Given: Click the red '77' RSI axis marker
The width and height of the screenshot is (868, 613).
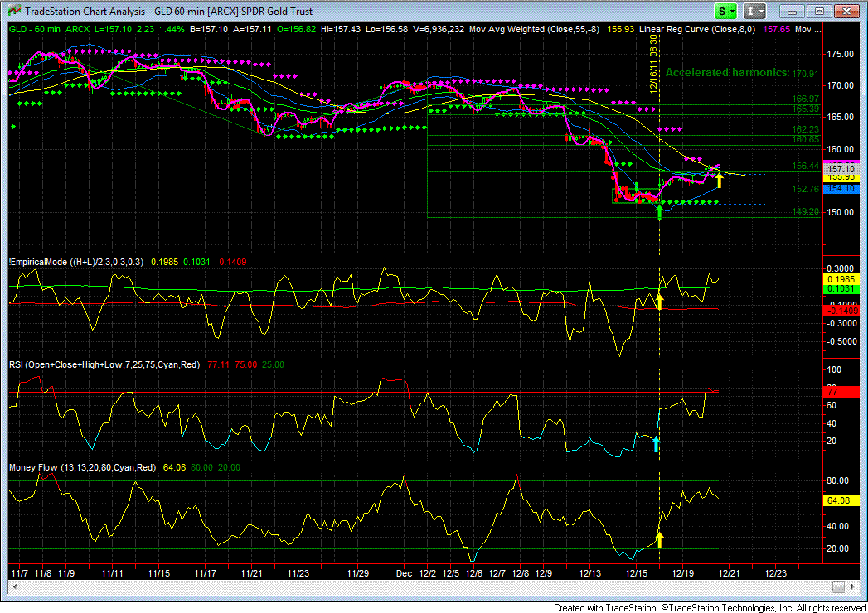Looking at the screenshot, I should coord(841,392).
